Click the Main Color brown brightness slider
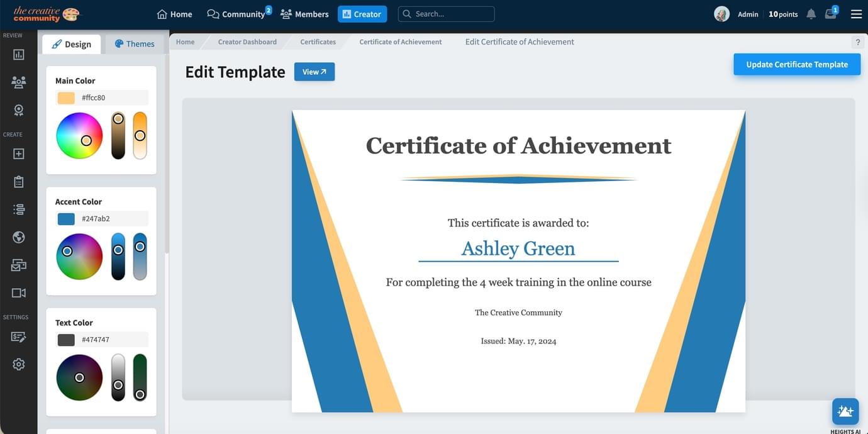868x434 pixels. point(118,136)
